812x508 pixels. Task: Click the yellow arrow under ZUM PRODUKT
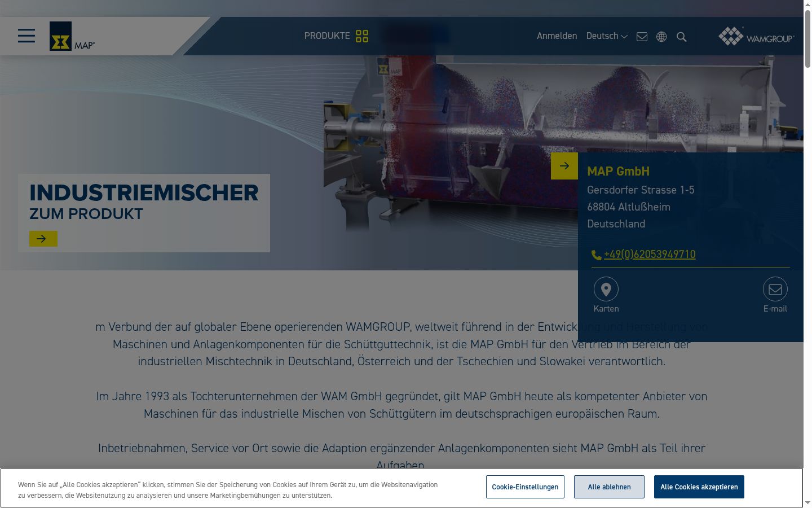point(43,239)
